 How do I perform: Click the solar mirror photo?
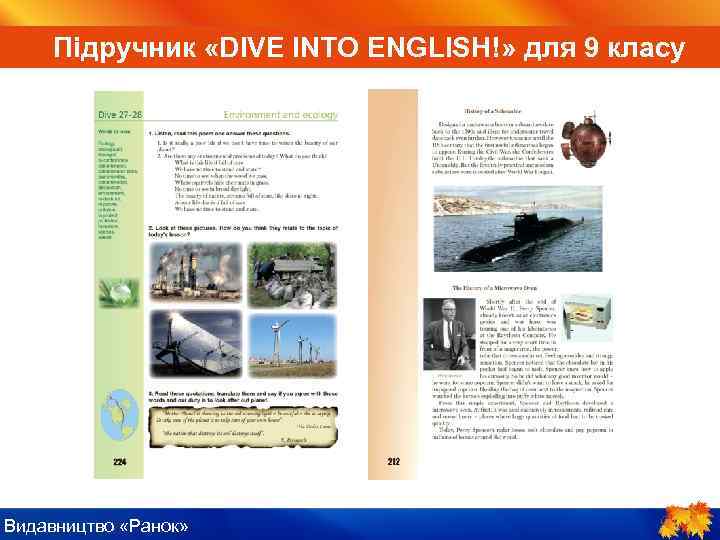[196, 343]
